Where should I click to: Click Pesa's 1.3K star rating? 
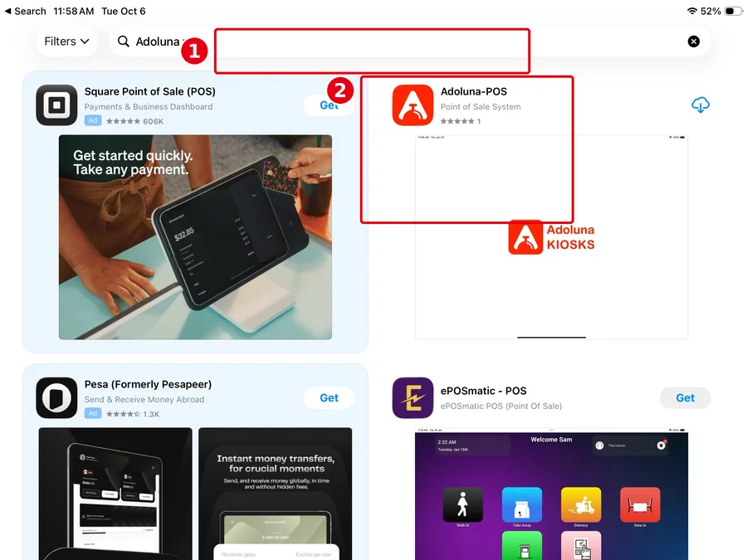pyautogui.click(x=133, y=414)
